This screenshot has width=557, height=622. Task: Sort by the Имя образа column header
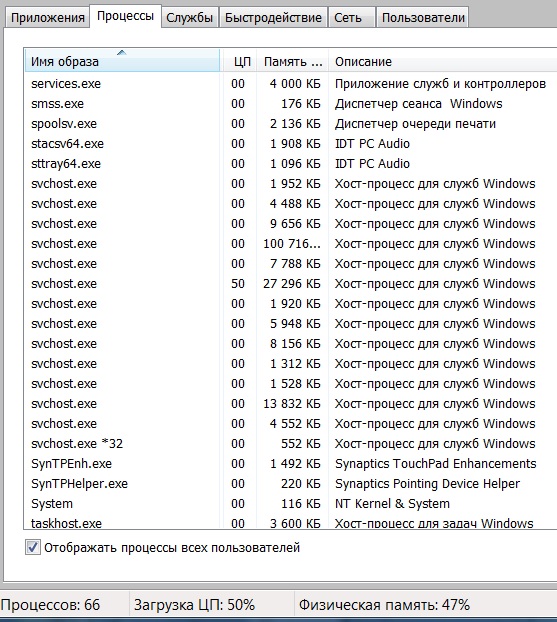122,61
